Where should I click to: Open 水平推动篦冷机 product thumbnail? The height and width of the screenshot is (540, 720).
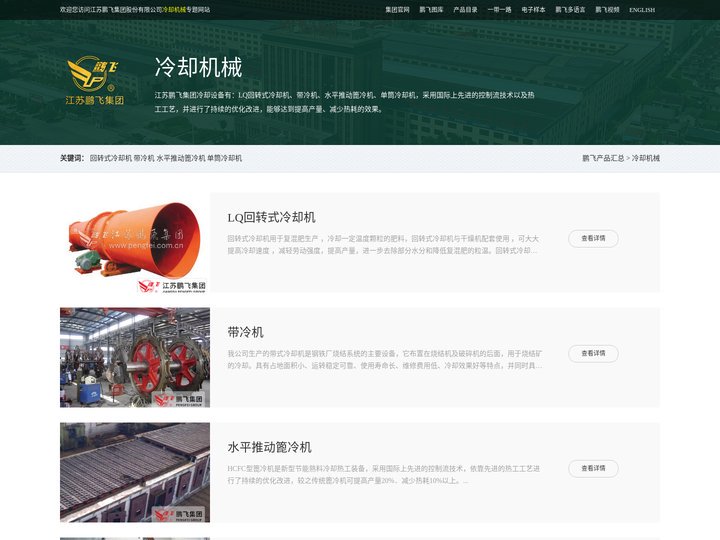tap(135, 472)
